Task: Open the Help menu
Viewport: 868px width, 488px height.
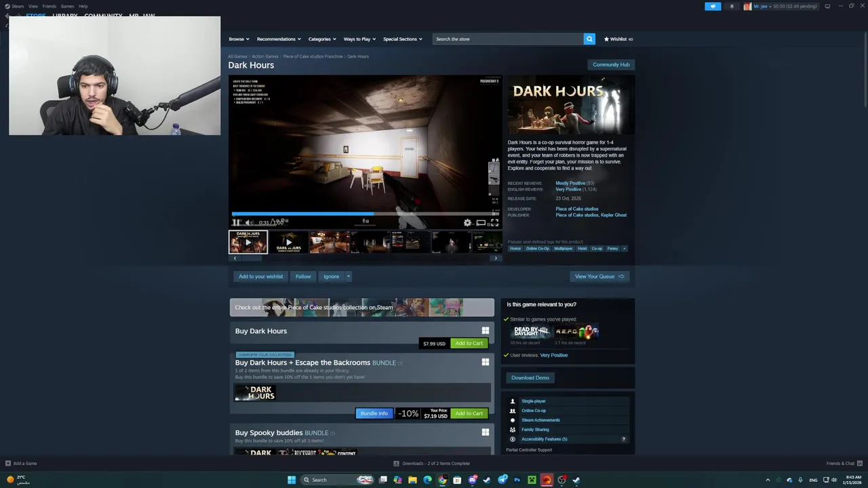Action: pyautogui.click(x=83, y=6)
